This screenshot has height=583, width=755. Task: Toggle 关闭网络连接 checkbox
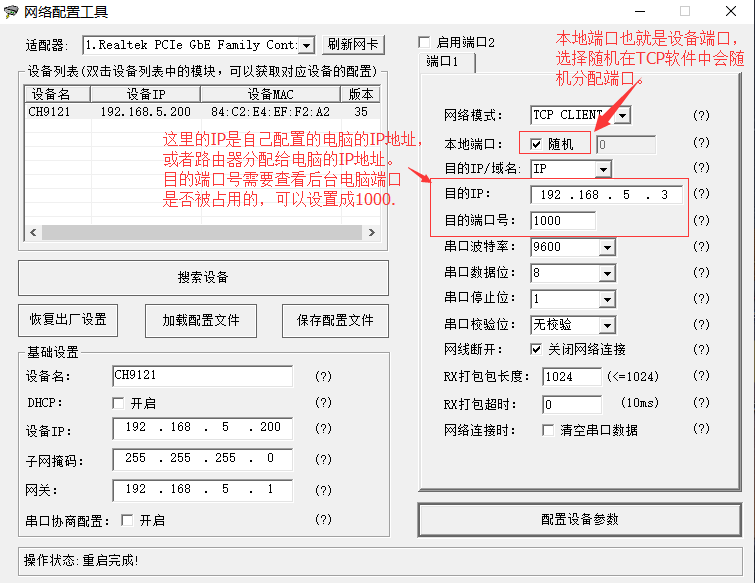535,350
